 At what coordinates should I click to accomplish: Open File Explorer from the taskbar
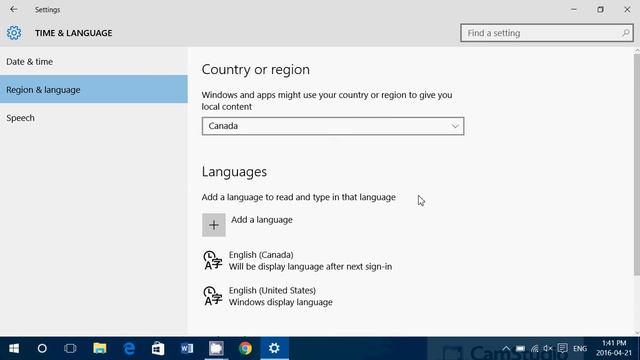pos(100,348)
